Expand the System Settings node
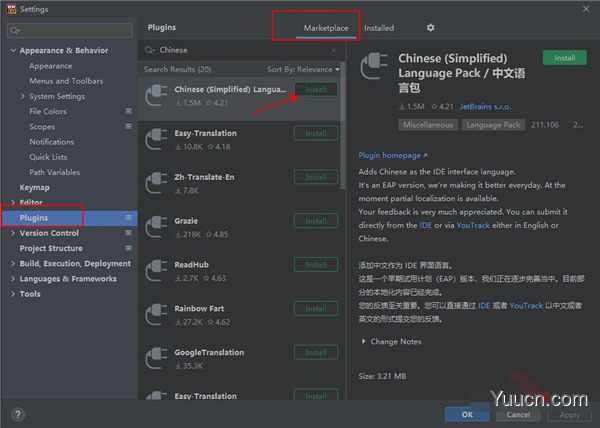 point(23,96)
